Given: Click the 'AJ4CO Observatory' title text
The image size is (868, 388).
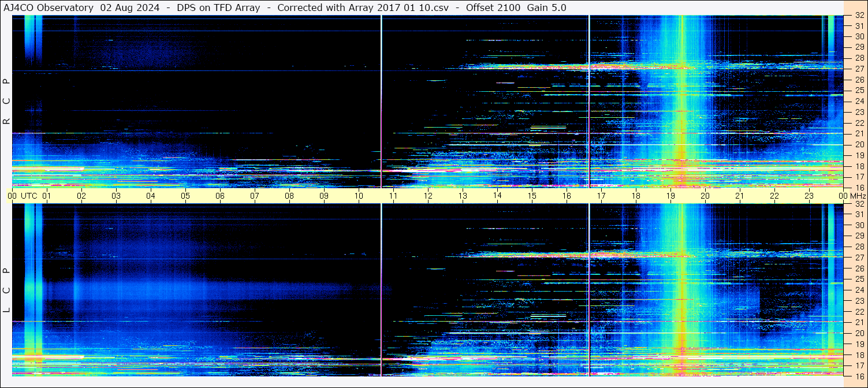Looking at the screenshot, I should [x=49, y=8].
